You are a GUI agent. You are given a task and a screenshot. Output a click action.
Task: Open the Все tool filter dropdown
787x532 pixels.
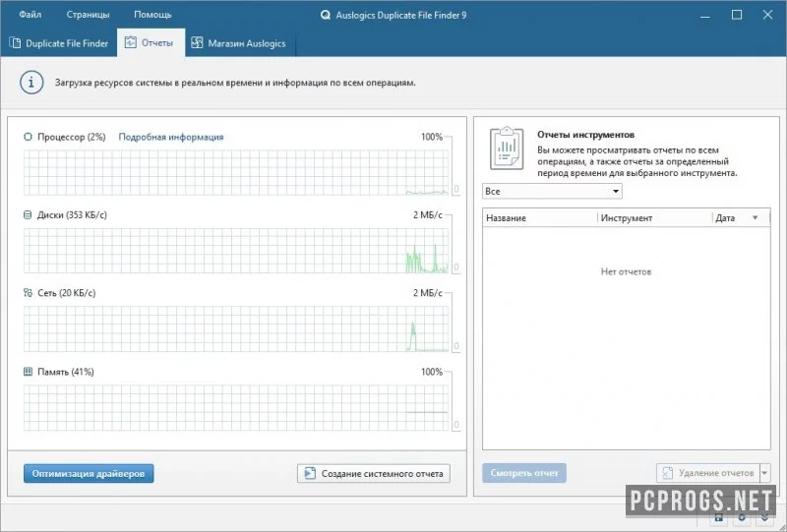click(x=552, y=191)
